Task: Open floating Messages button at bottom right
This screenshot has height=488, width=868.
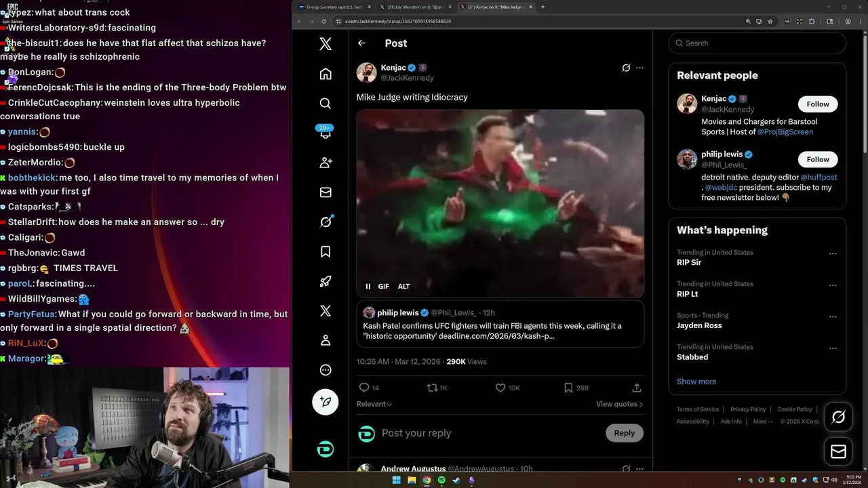Action: [838, 451]
